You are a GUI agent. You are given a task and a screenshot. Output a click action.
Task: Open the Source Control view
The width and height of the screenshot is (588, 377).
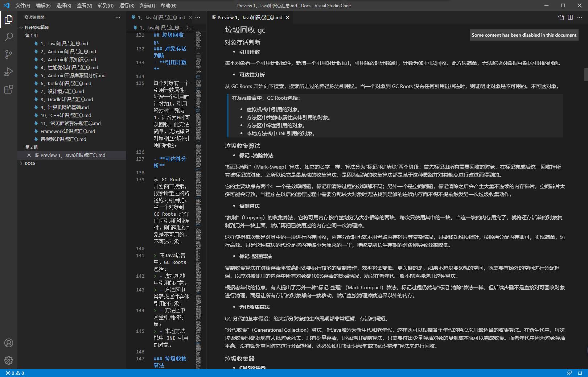pos(8,54)
